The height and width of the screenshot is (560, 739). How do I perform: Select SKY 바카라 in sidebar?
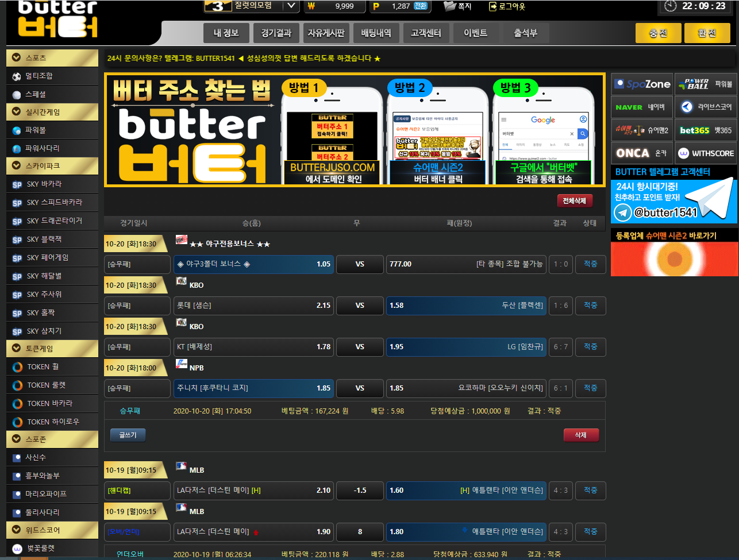[x=44, y=184]
